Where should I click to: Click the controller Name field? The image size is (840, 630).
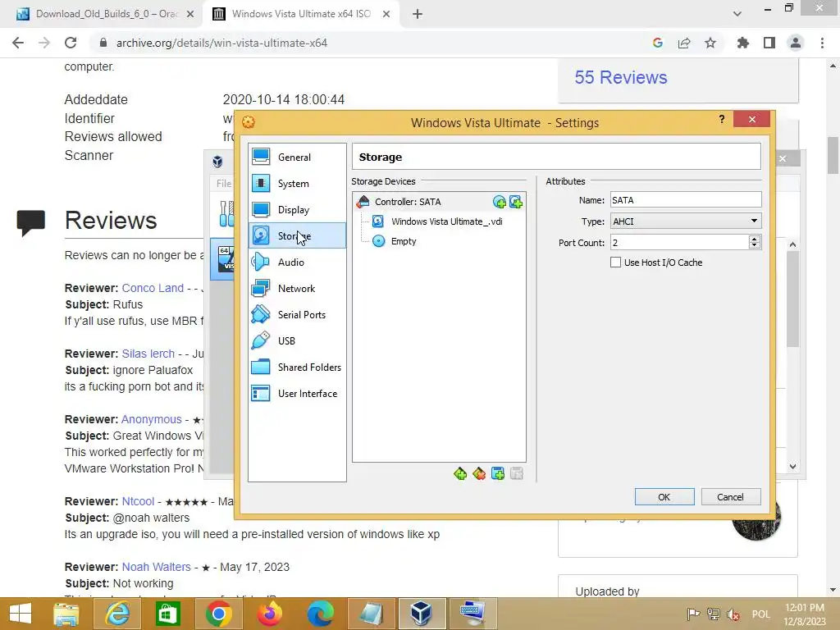click(686, 200)
